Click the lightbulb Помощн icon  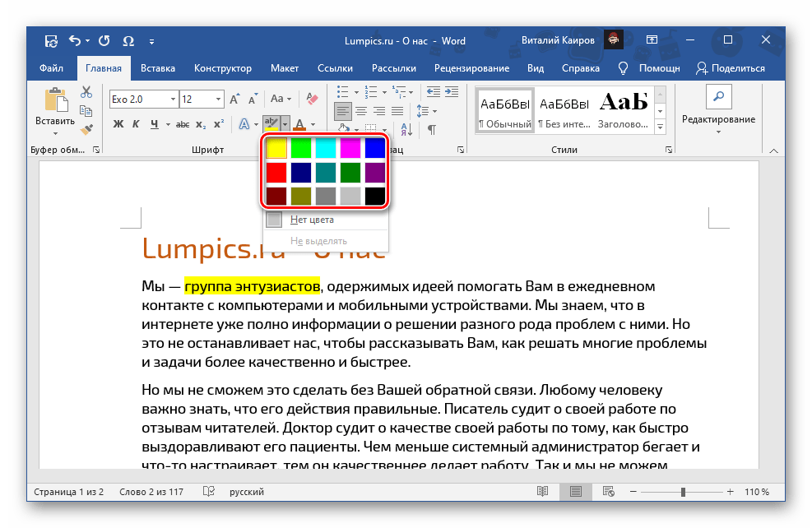tap(623, 68)
